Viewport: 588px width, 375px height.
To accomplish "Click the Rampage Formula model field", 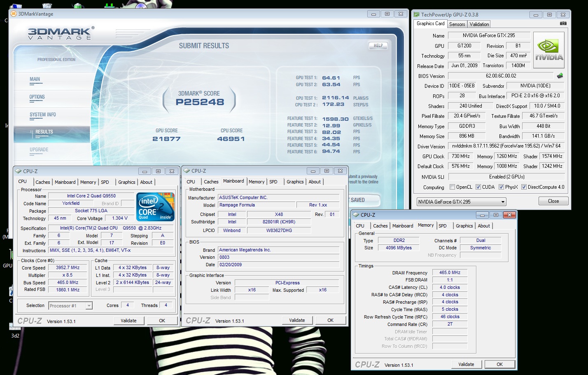I will pos(257,205).
